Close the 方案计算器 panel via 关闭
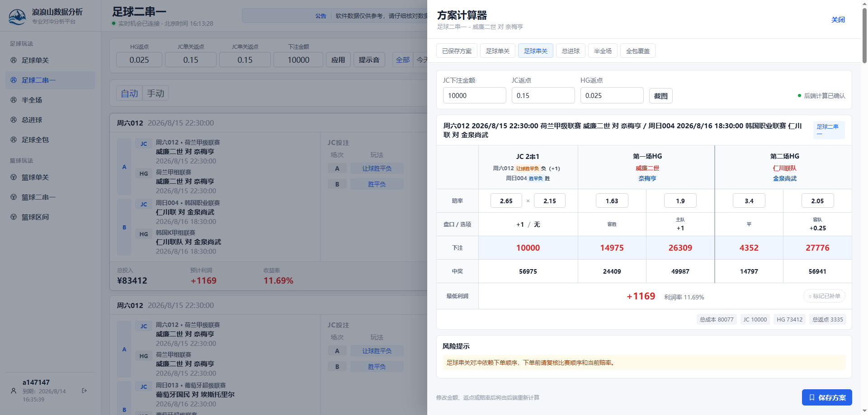 (838, 20)
